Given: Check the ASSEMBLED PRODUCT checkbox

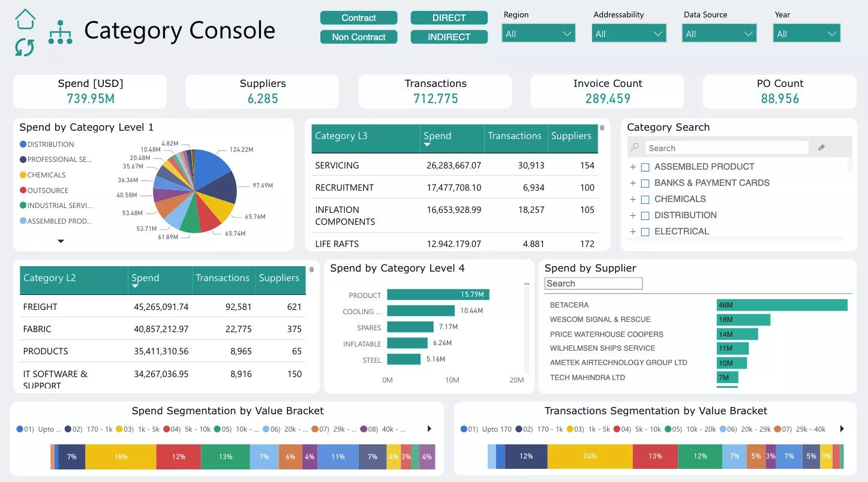Looking at the screenshot, I should click(645, 167).
